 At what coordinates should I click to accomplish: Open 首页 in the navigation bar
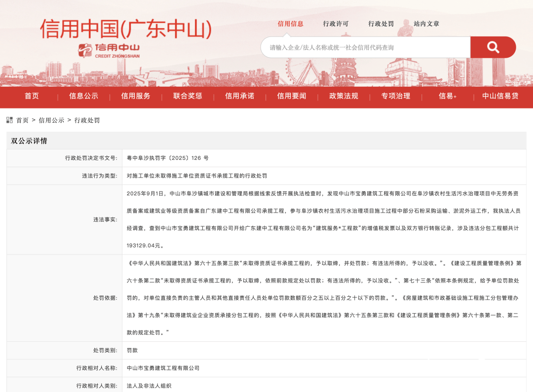click(x=32, y=96)
